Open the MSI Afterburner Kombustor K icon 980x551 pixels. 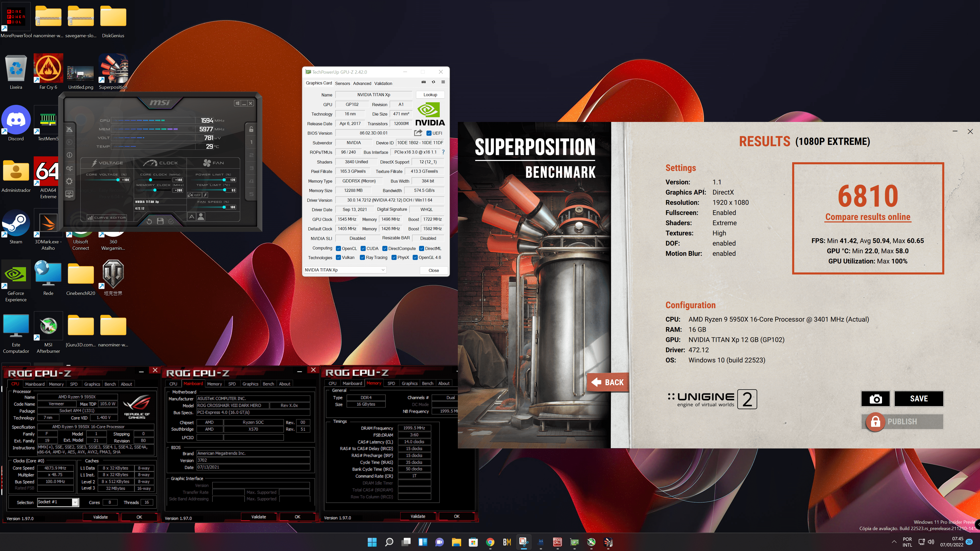tap(69, 142)
